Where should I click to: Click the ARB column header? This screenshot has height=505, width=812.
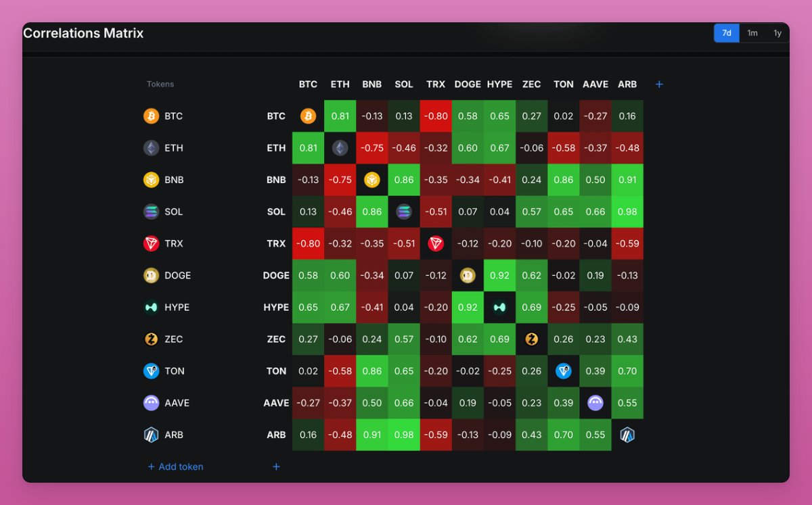(627, 85)
